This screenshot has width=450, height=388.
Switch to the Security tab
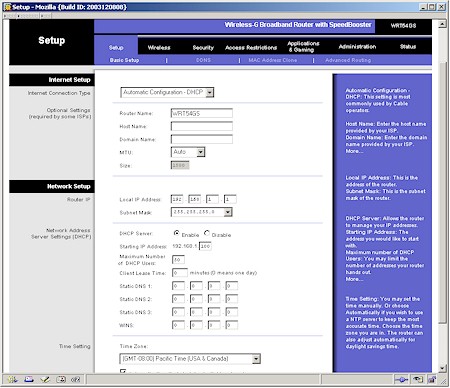(203, 48)
